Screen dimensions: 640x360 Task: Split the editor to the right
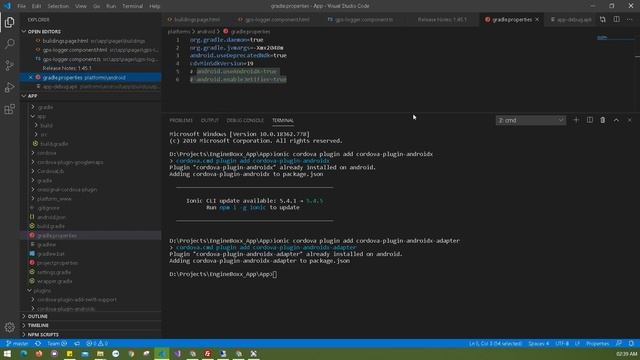[x=616, y=19]
